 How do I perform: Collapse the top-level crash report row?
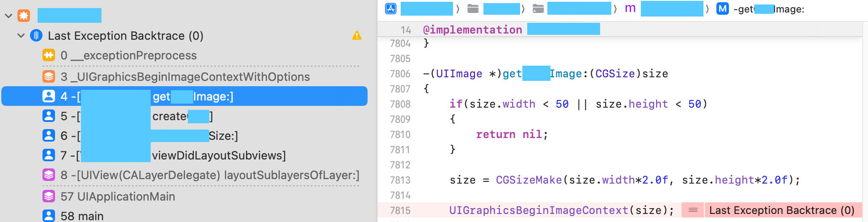8,16
